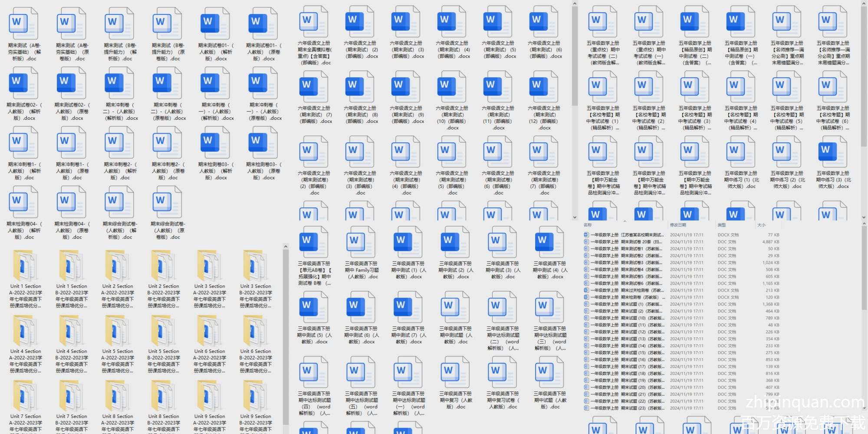Click the 类型 column header
Viewport: 868px width, 434px height.
tap(722, 225)
